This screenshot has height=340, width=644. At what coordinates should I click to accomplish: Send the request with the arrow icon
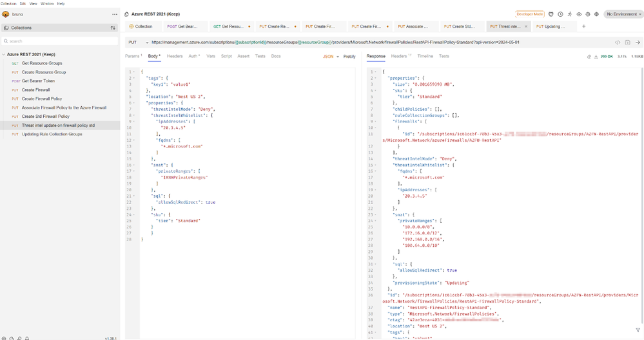(638, 42)
